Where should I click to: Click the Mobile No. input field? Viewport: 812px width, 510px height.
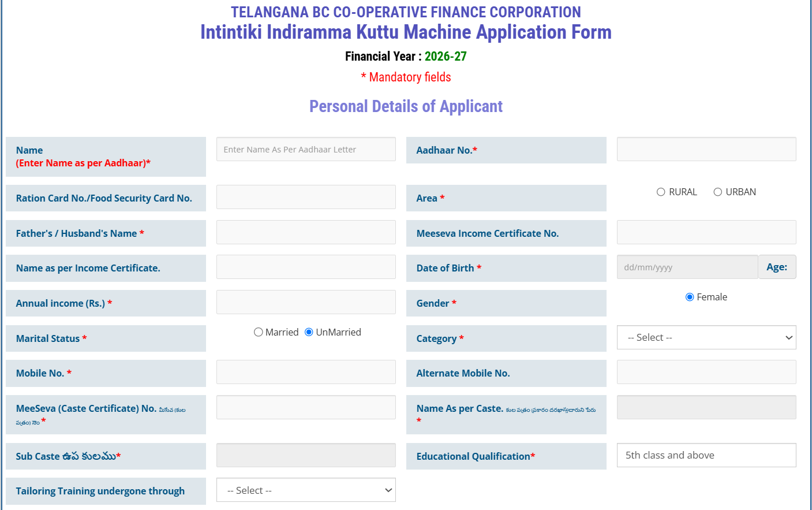pyautogui.click(x=306, y=372)
